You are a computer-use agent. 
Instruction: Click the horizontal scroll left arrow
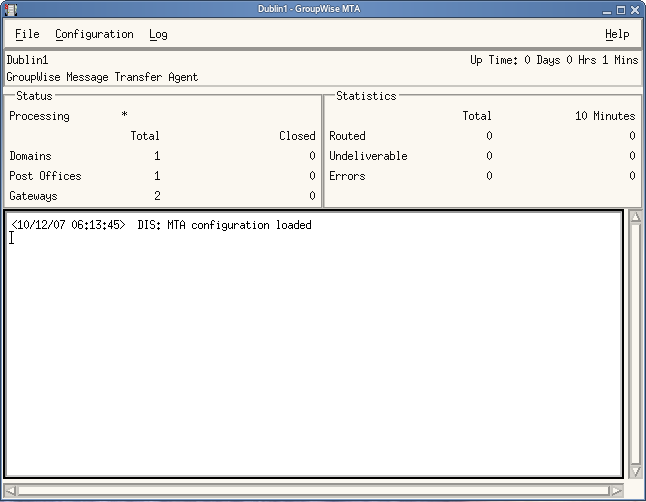point(11,491)
